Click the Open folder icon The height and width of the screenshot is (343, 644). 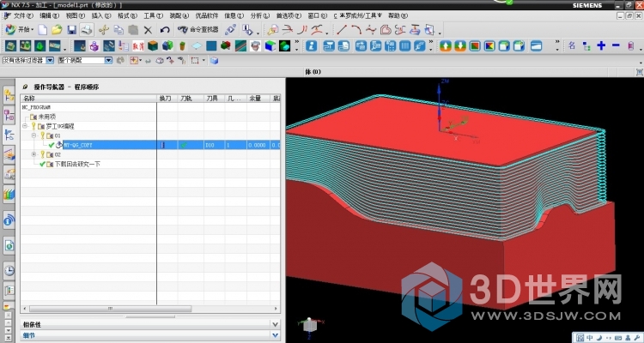56,29
